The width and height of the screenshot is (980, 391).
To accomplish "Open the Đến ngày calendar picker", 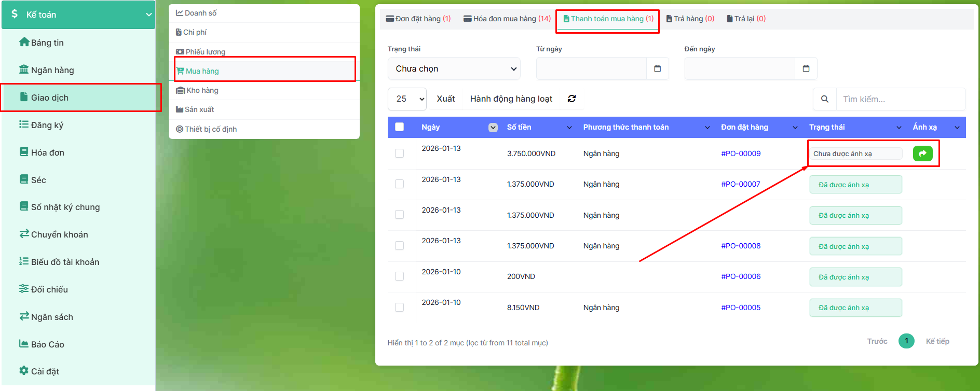I will [806, 68].
